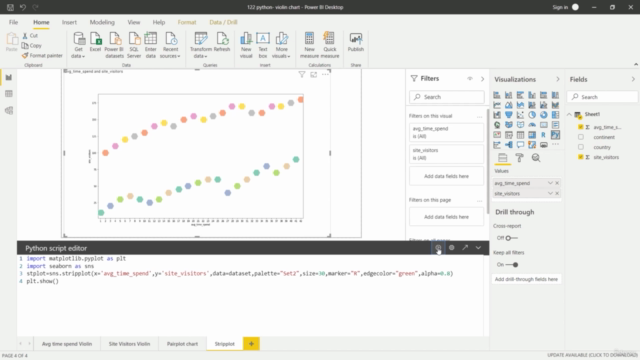Open the Analytics magnifier pane
Image resolution: width=640 pixels, height=360 pixels.
click(536, 158)
